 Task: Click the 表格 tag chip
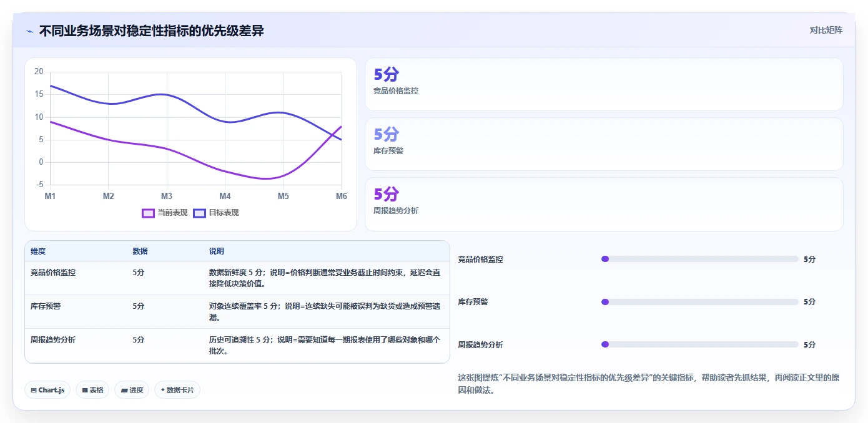(x=92, y=390)
